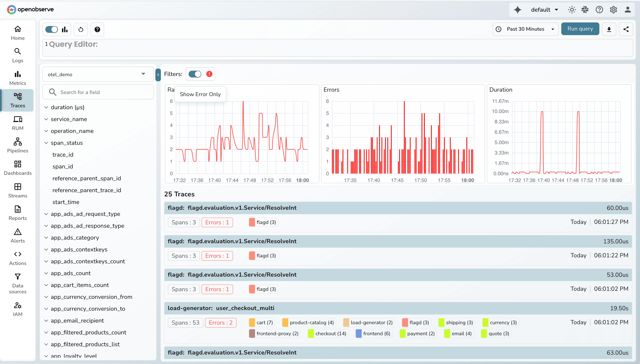Click the refresh/reset icon in toolbar
Image resolution: width=640 pixels, height=364 pixels.
click(x=81, y=29)
